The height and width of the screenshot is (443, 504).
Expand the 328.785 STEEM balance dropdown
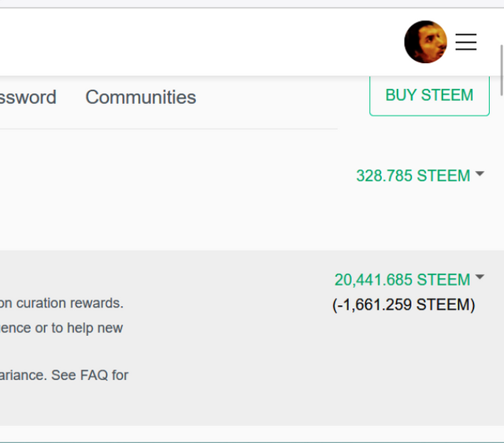pos(420,176)
